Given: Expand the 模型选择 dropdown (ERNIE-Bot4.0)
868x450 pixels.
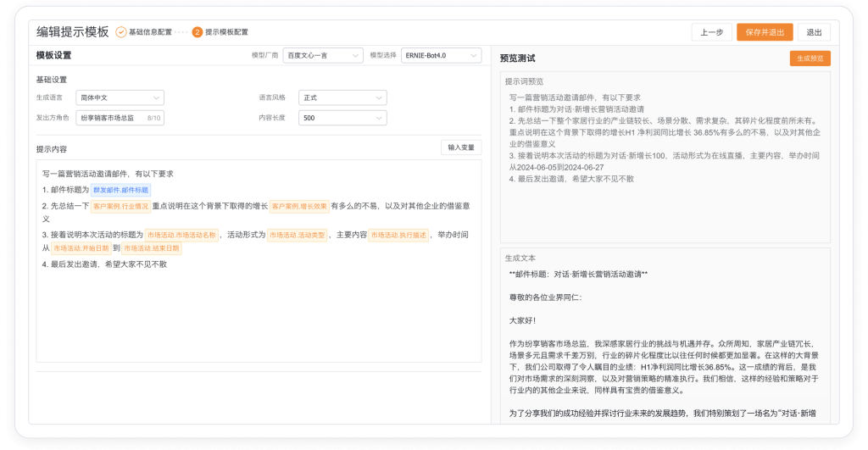Looking at the screenshot, I should pyautogui.click(x=441, y=56).
